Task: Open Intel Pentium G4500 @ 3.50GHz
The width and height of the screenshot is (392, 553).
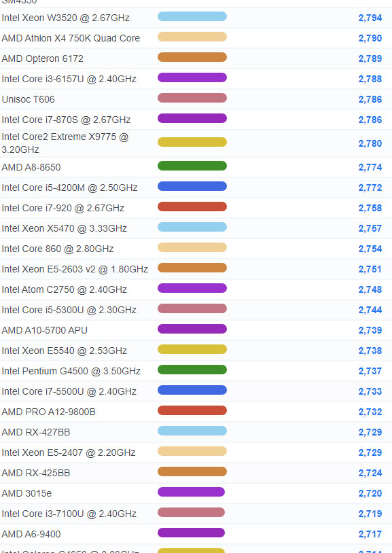Action: [x=71, y=372]
